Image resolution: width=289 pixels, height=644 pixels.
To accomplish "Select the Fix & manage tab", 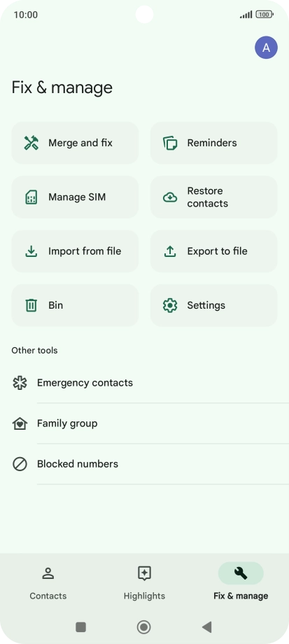I will [241, 583].
